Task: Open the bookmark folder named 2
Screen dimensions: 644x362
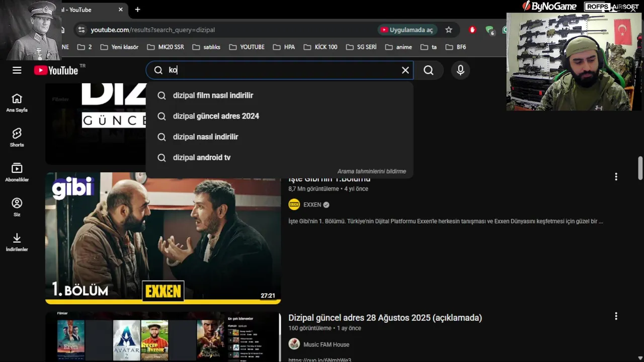Action: [x=85, y=47]
